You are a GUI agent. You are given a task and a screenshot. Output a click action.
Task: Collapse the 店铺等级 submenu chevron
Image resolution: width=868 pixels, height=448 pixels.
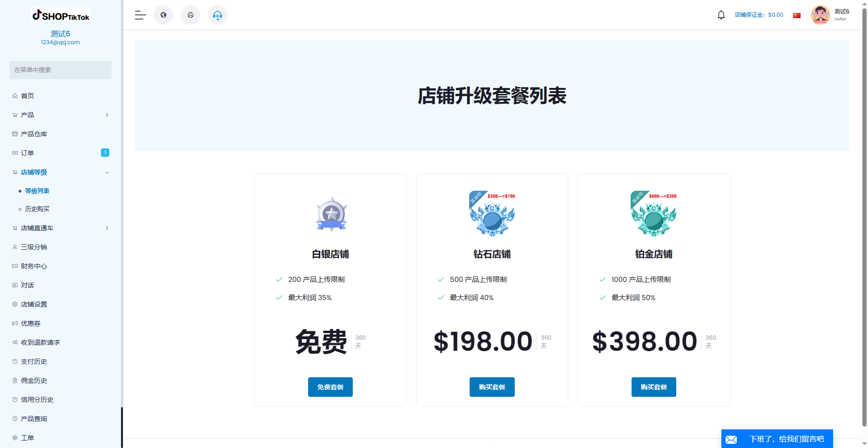(107, 173)
